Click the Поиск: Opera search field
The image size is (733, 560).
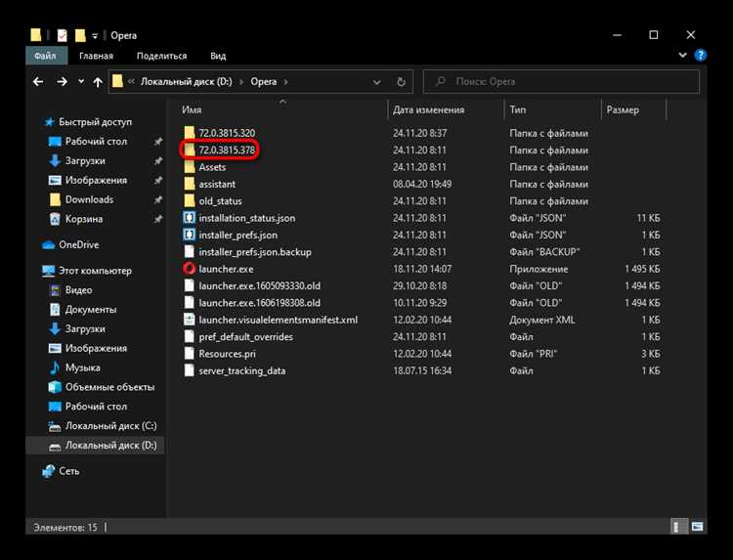[x=561, y=82]
